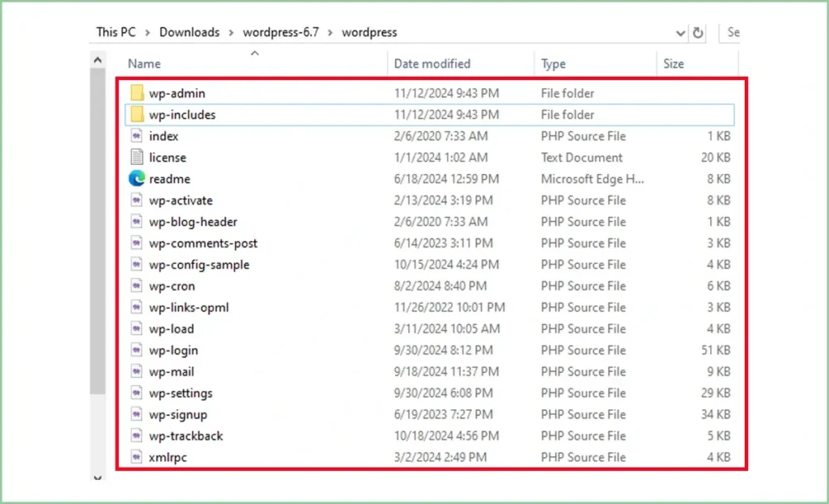Select the file name wp-signup
Viewport: 829px width, 504px height.
[x=178, y=415]
